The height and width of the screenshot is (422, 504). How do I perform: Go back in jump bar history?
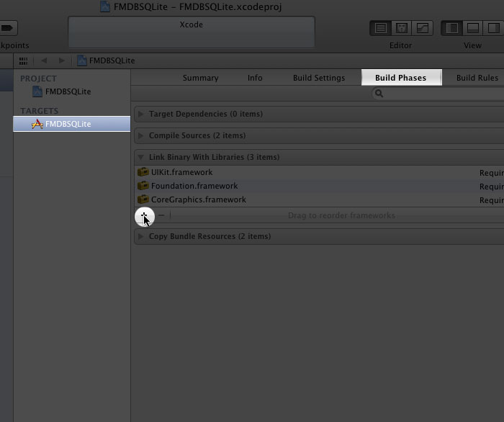coord(44,60)
